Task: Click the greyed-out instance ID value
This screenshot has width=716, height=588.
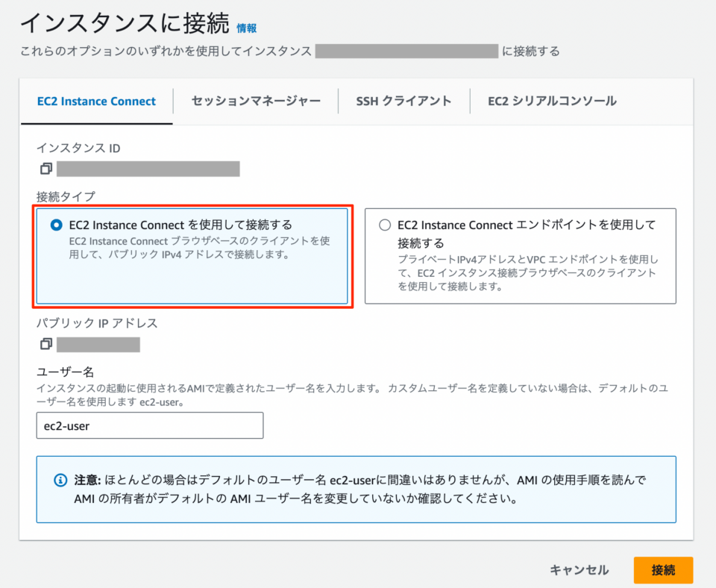Action: point(148,169)
